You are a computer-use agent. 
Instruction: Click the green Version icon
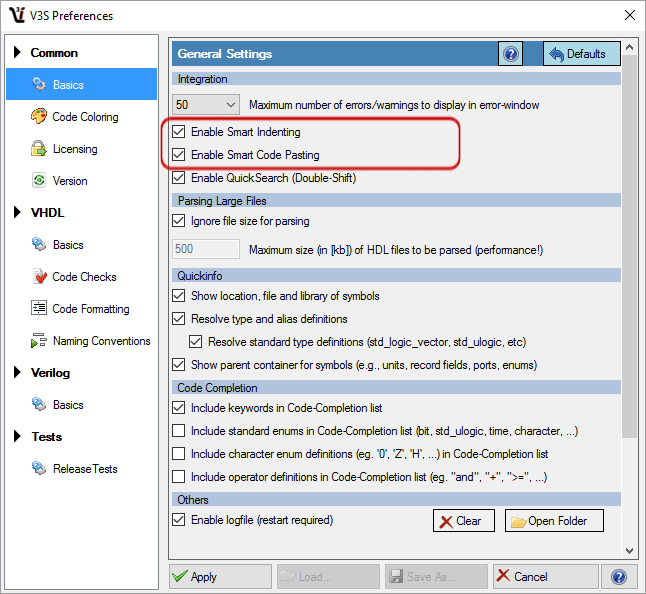pyautogui.click(x=39, y=180)
